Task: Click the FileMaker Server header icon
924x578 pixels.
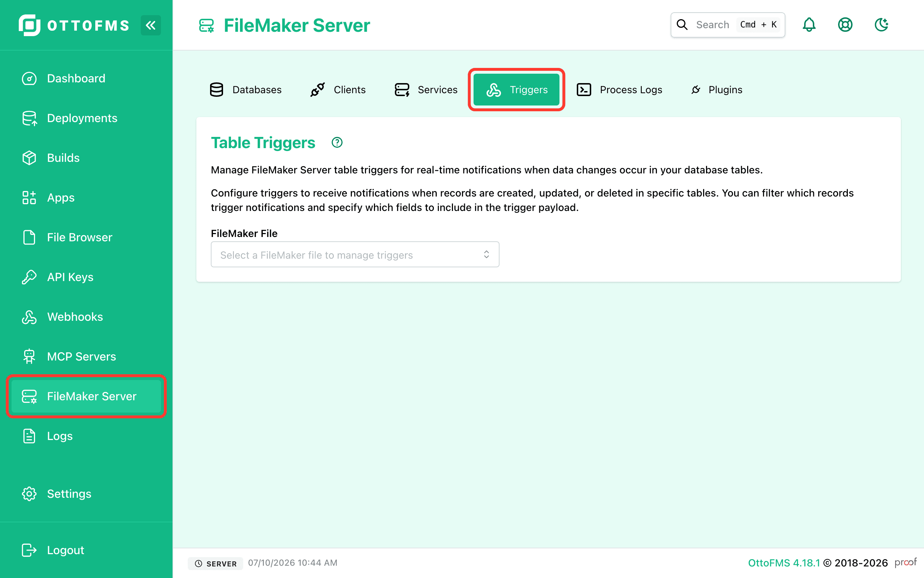Action: coord(206,26)
